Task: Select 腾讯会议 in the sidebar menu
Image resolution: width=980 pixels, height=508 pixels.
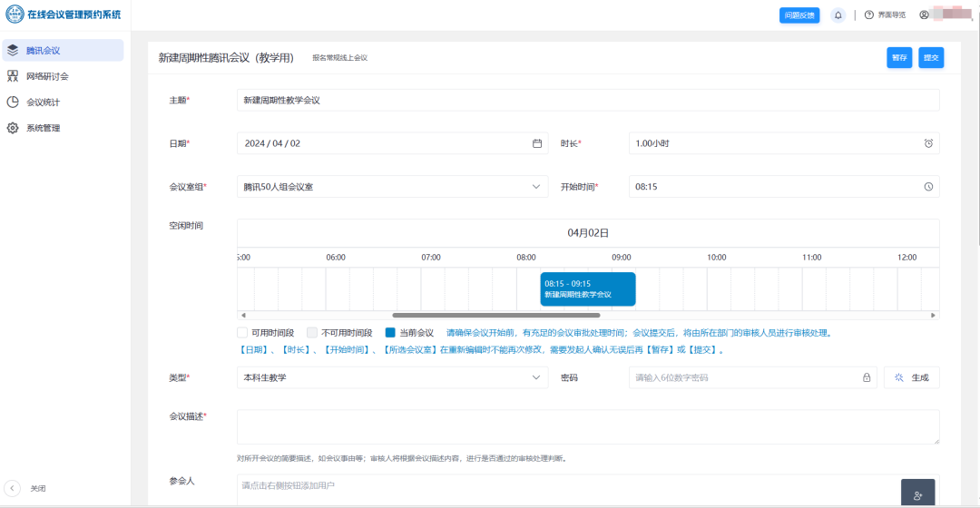Action: tap(64, 50)
